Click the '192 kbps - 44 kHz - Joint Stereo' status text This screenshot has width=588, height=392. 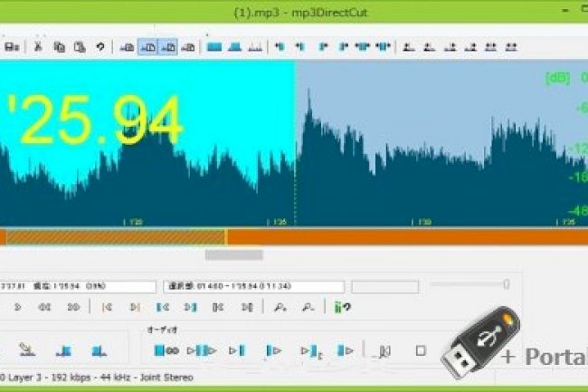point(122,378)
